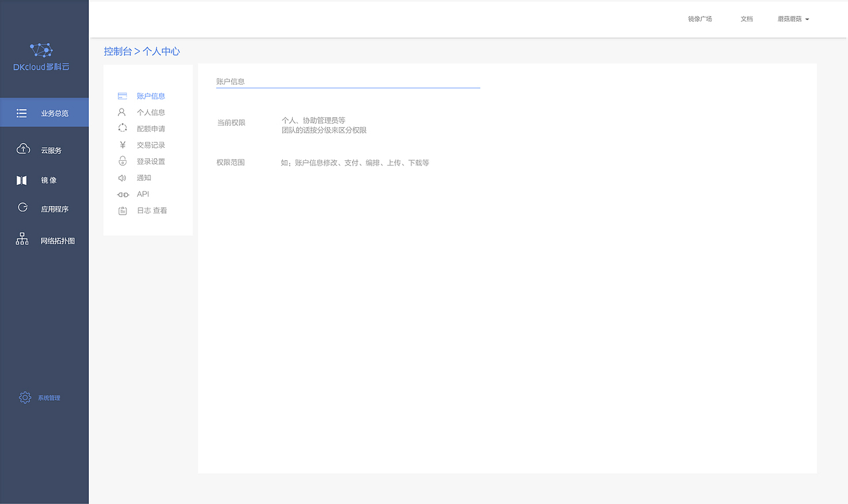The height and width of the screenshot is (504, 848).
Task: Click the 应用程序 refresh icon
Action: point(23,207)
